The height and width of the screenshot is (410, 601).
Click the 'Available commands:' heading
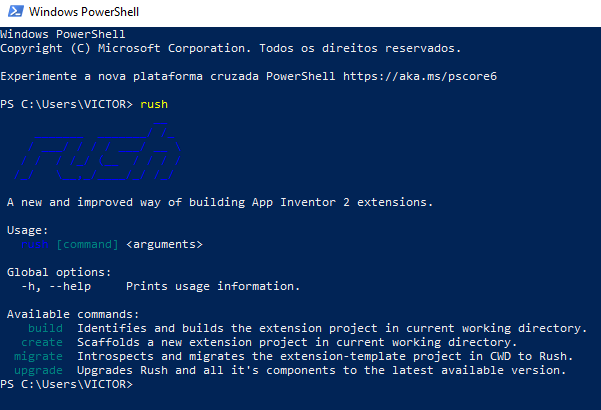point(73,314)
